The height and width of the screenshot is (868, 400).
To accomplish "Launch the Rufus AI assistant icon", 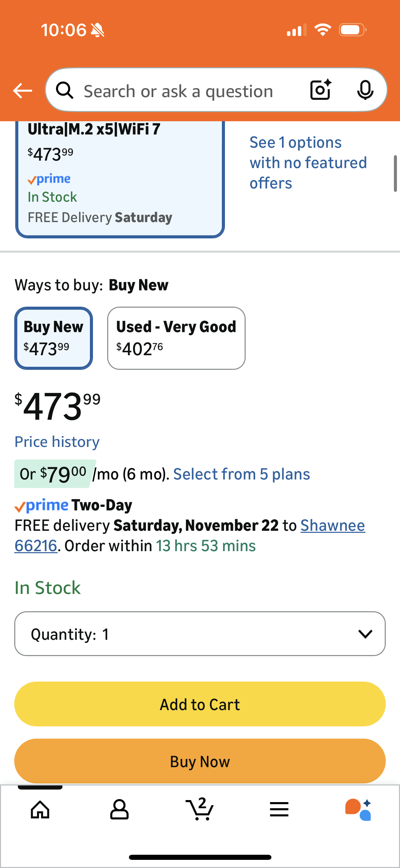I will tap(358, 810).
